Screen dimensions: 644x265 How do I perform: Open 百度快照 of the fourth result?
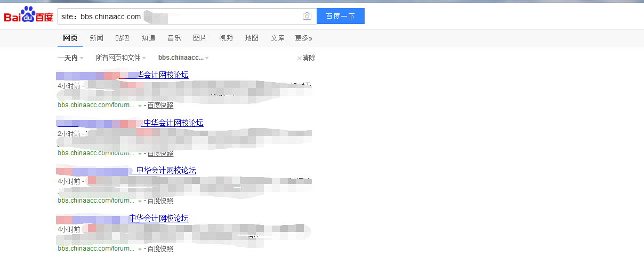[x=160, y=248]
